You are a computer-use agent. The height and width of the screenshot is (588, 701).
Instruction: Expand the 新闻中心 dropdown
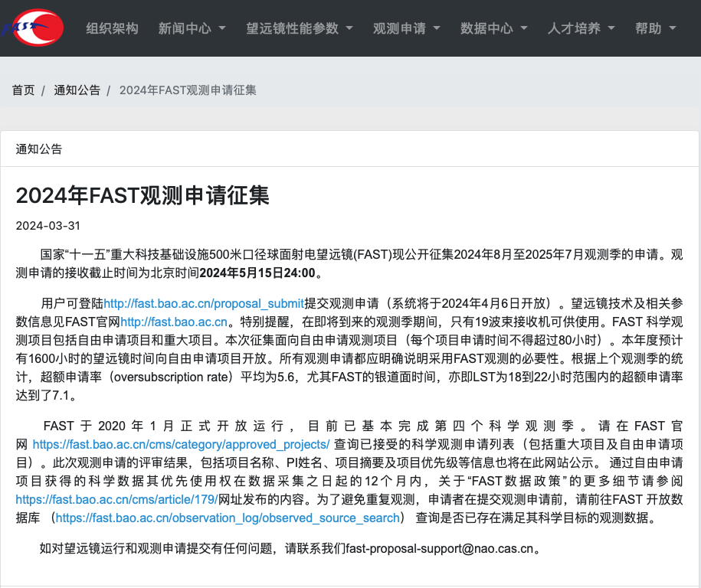(x=192, y=28)
